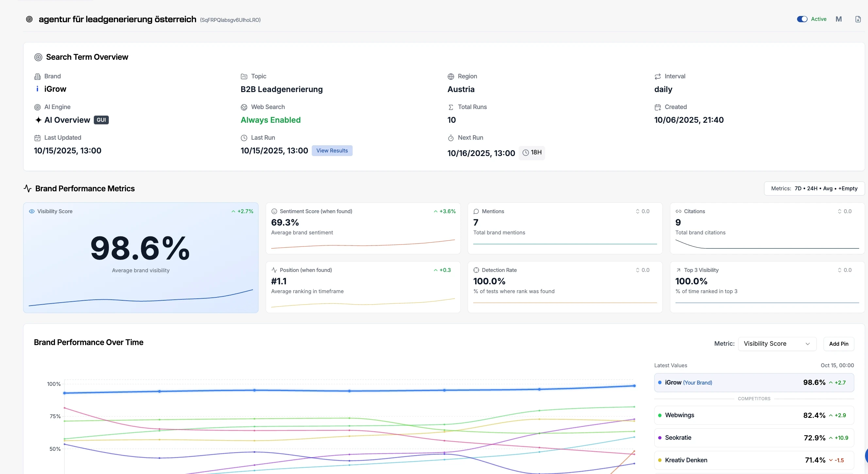Click the Mentions speech bubble icon
The height and width of the screenshot is (474, 868).
[x=476, y=211]
